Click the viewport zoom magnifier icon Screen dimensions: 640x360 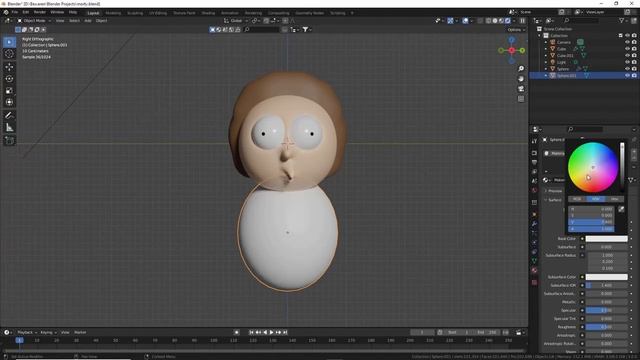521,69
